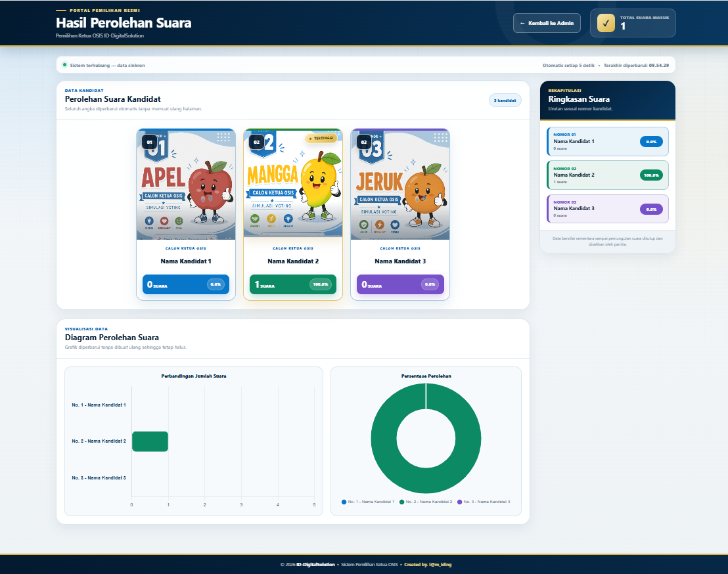Click the "Diagram Perolehan Suara" heading
Viewport: 728px width, 574px height.
point(112,338)
